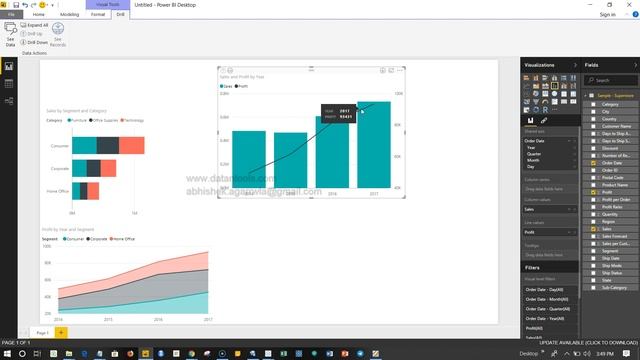Select the gauge visualization icon
The image size is (640, 360).
pos(545,102)
